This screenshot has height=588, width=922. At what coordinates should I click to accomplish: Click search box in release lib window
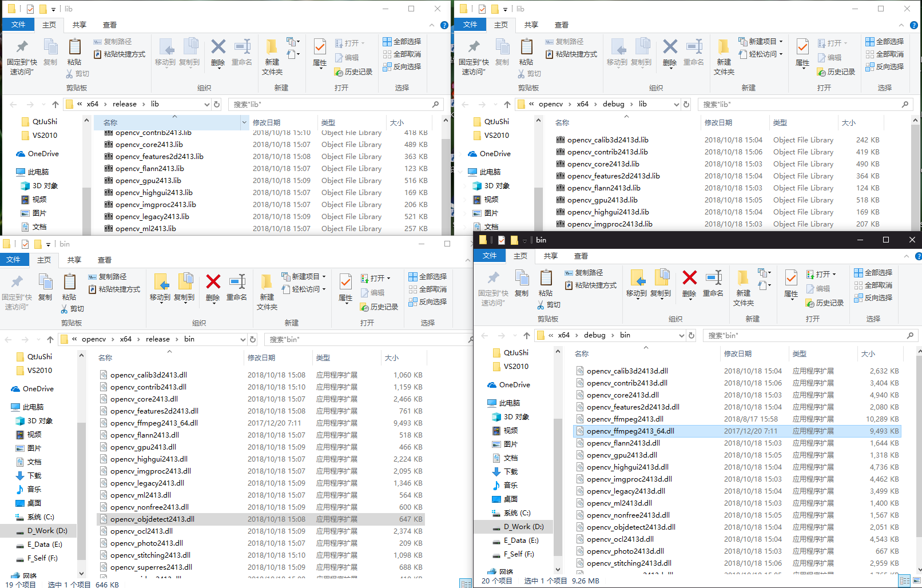click(x=336, y=105)
